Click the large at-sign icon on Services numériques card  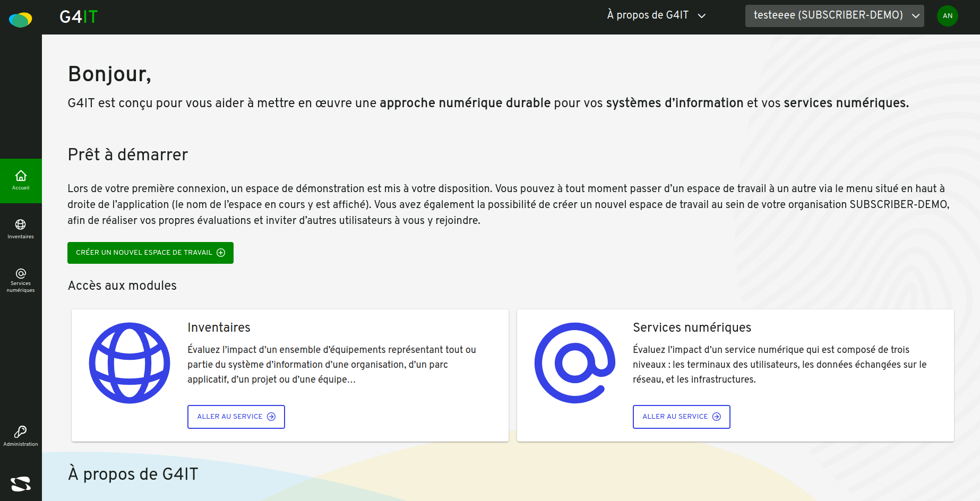[575, 363]
